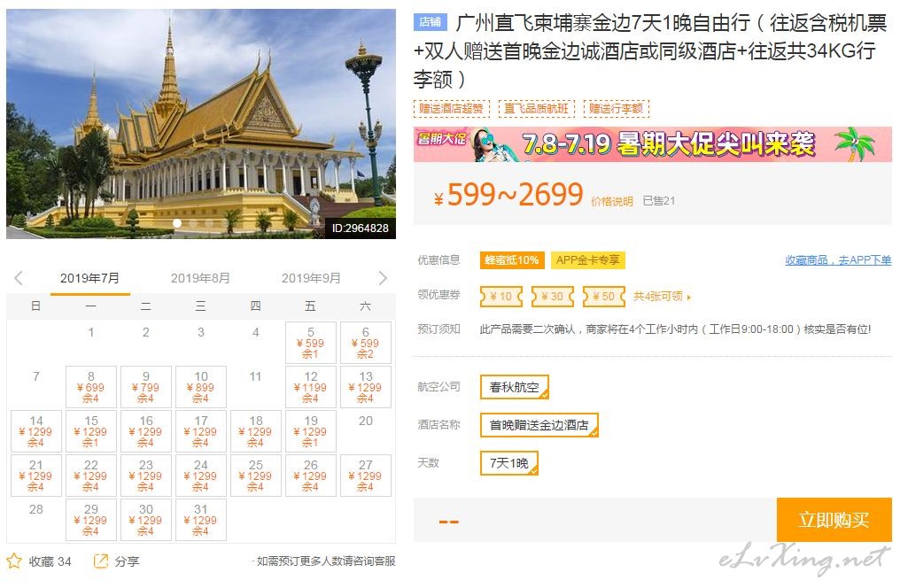Select the 首晚赠送金边酒店 hotel option
The image size is (900, 588).
click(539, 425)
